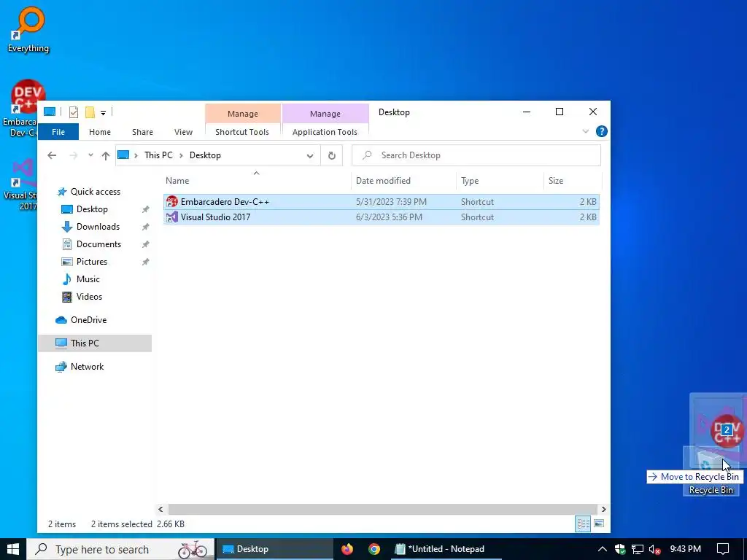Open the clock showing 9:43 PM

(x=685, y=549)
